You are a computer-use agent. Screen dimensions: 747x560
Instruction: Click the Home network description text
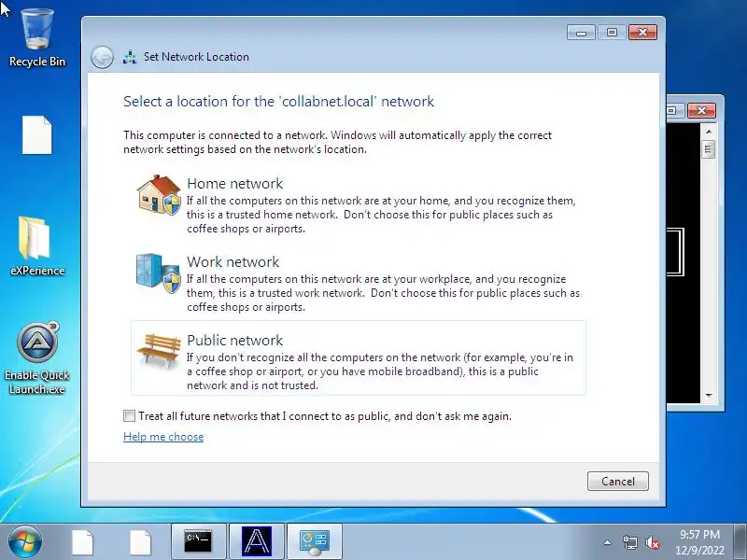381,215
